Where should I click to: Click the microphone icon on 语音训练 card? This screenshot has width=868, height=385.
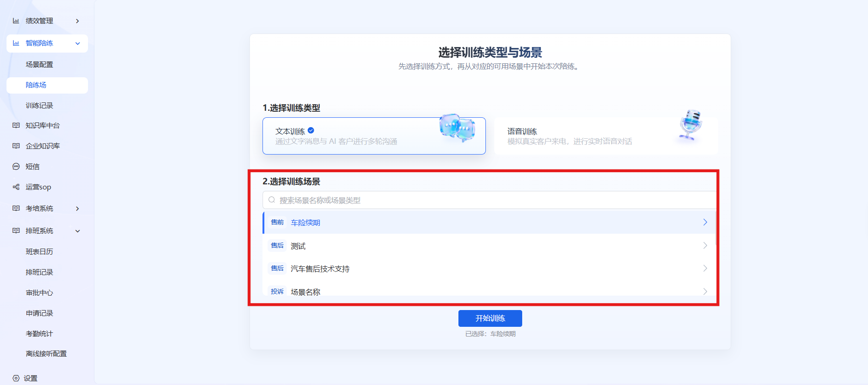coord(690,125)
